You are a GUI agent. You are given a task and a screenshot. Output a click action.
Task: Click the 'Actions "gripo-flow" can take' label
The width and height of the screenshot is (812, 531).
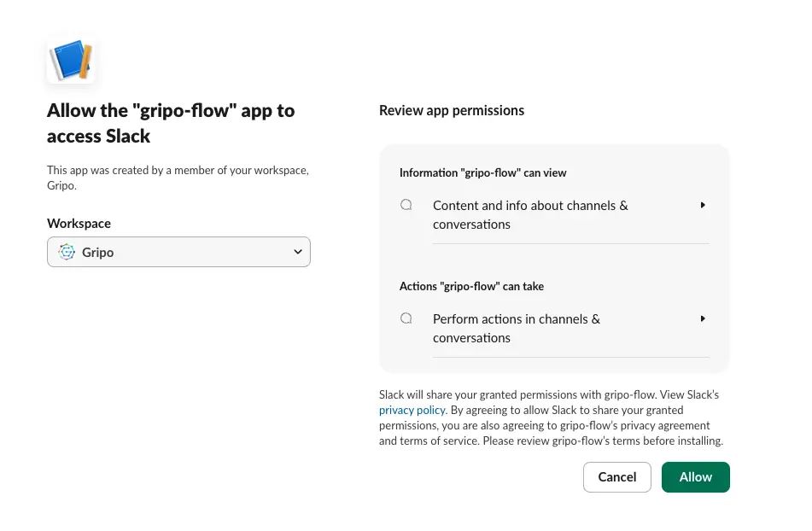point(471,286)
